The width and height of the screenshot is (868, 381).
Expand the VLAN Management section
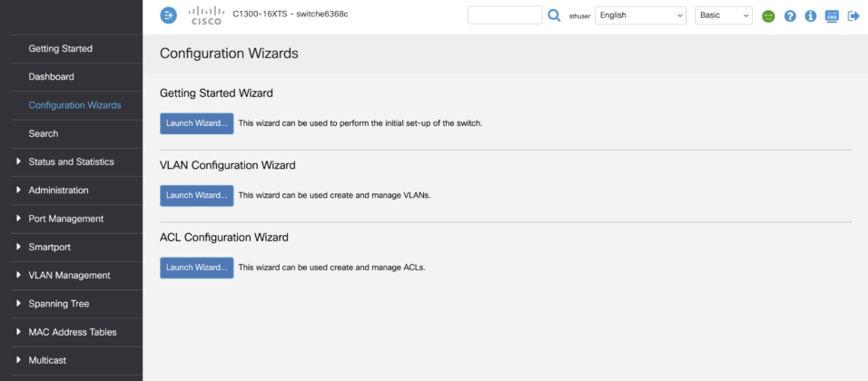[x=69, y=276]
